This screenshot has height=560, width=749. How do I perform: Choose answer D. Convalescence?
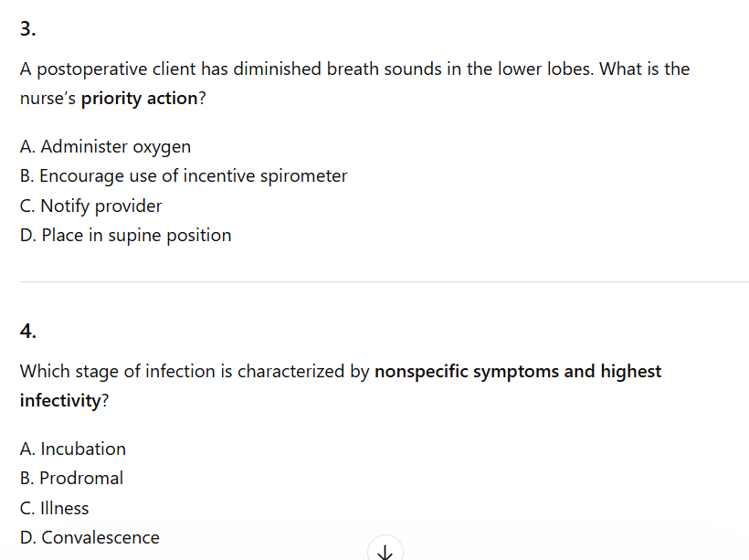coord(90,537)
